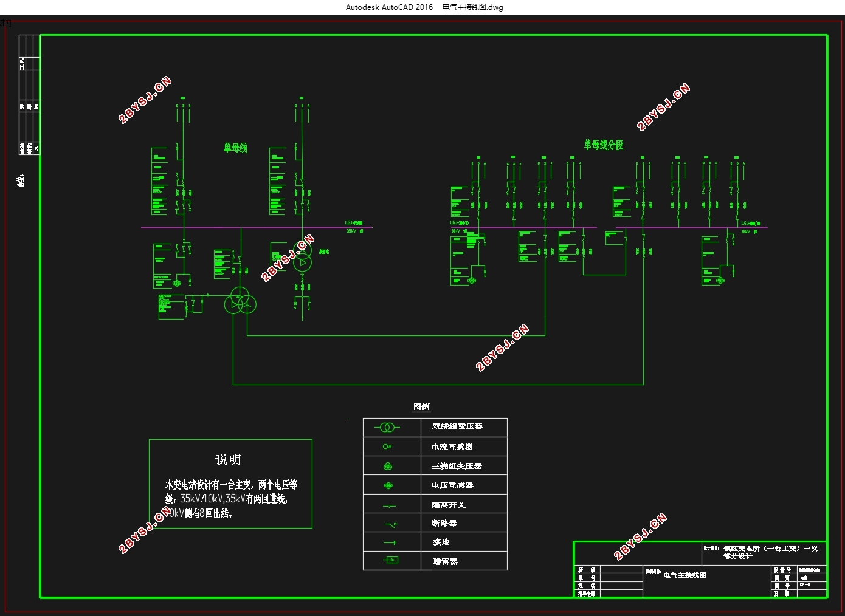Click the 接地 legend text
Viewport: 845px width, 616px height.
pyautogui.click(x=441, y=542)
